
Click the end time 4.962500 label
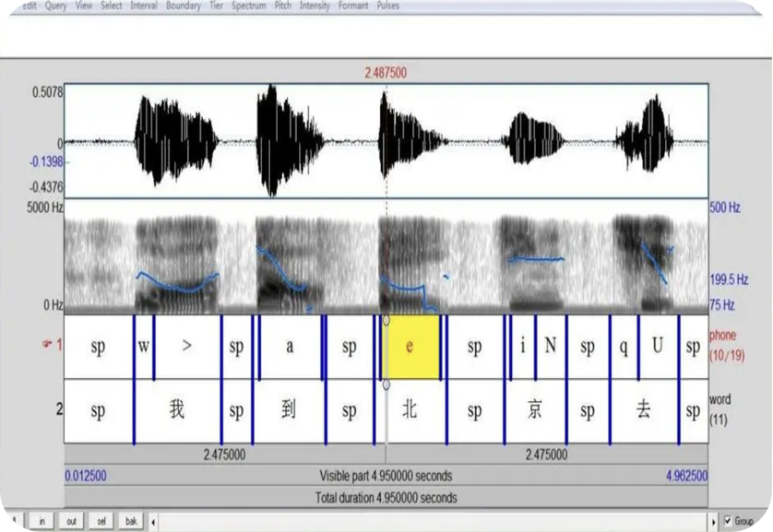point(686,476)
